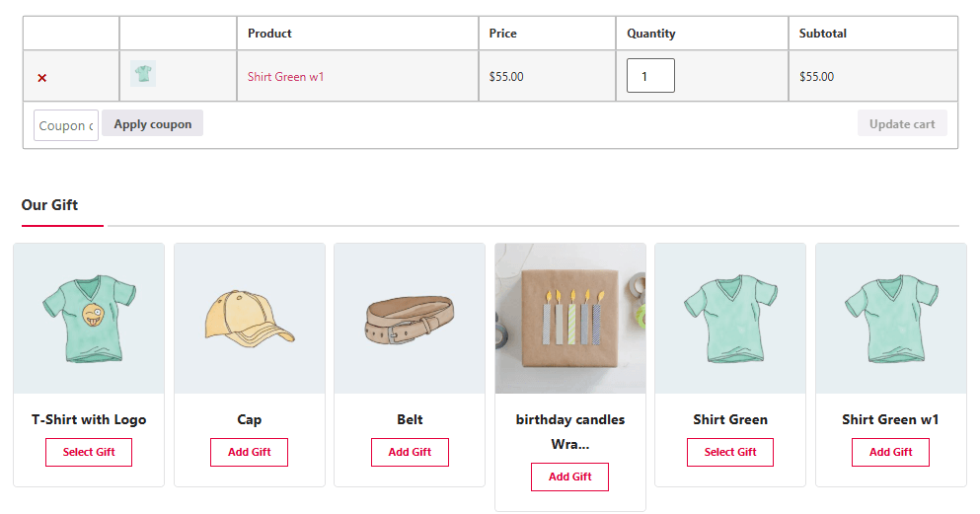Click the Update cart button

[902, 123]
